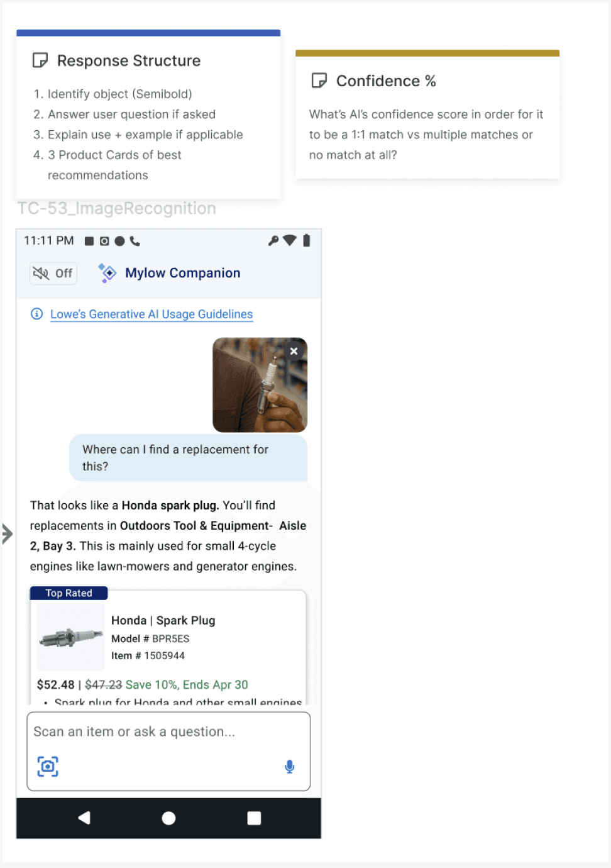Click the Confidence % note icon
The height and width of the screenshot is (868, 611).
tap(319, 81)
